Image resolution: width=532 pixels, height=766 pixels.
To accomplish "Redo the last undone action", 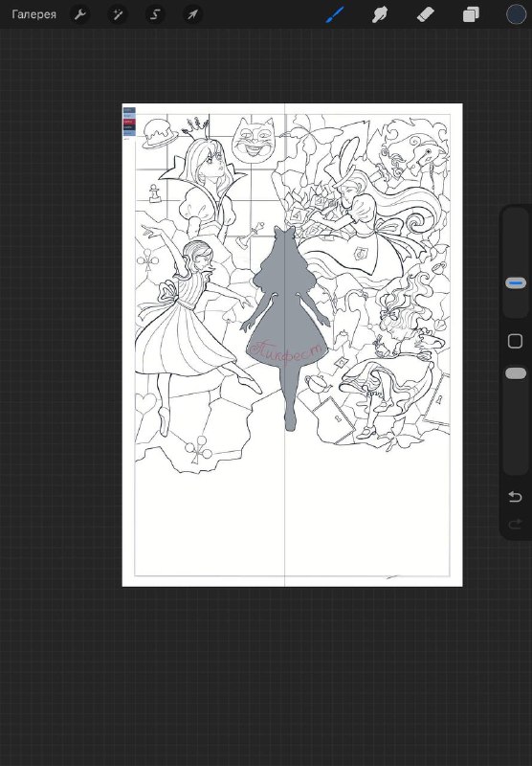I will 515,524.
